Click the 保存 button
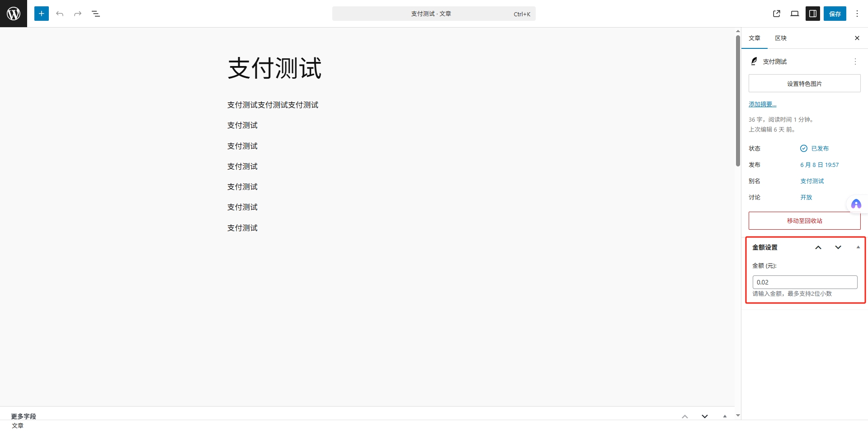 click(835, 14)
